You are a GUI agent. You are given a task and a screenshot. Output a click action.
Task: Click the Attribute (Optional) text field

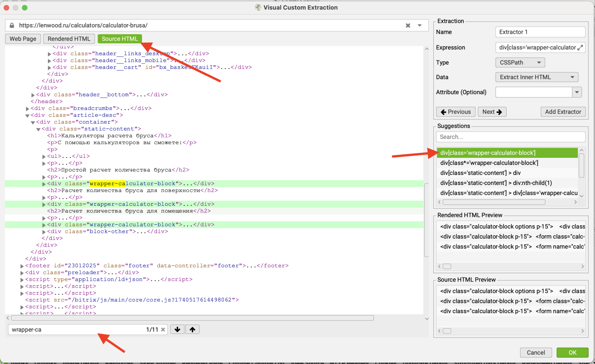point(534,92)
